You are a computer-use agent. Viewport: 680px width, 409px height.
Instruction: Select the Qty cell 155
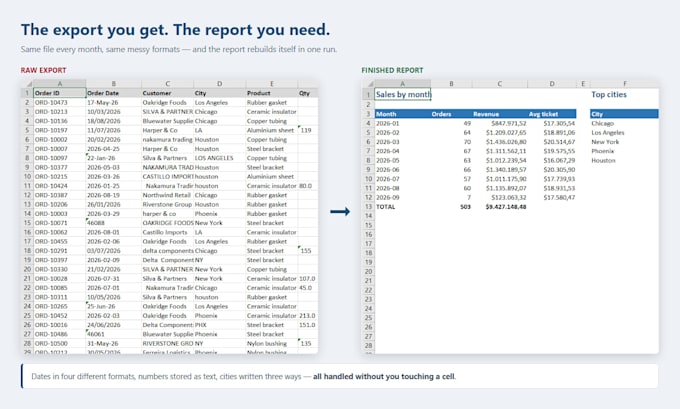pos(308,251)
